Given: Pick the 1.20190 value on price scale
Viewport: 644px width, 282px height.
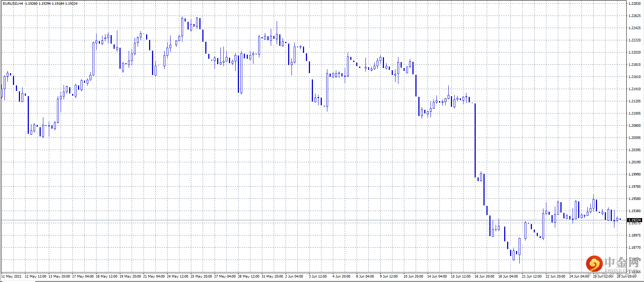Looking at the screenshot, I should (635, 162).
